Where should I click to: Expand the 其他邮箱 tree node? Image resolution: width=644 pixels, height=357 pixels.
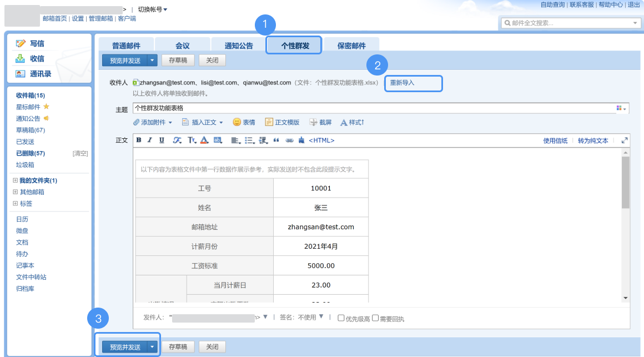15,192
